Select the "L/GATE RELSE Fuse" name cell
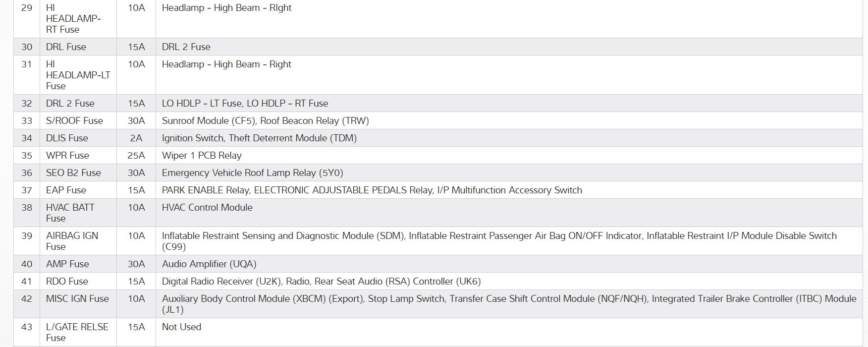 [77, 332]
